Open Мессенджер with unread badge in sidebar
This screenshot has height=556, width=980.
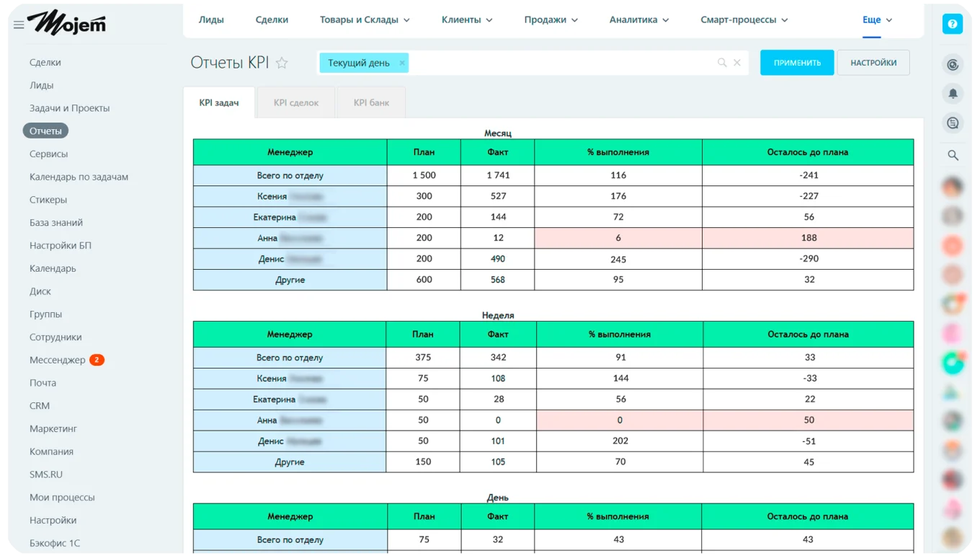[x=59, y=359]
